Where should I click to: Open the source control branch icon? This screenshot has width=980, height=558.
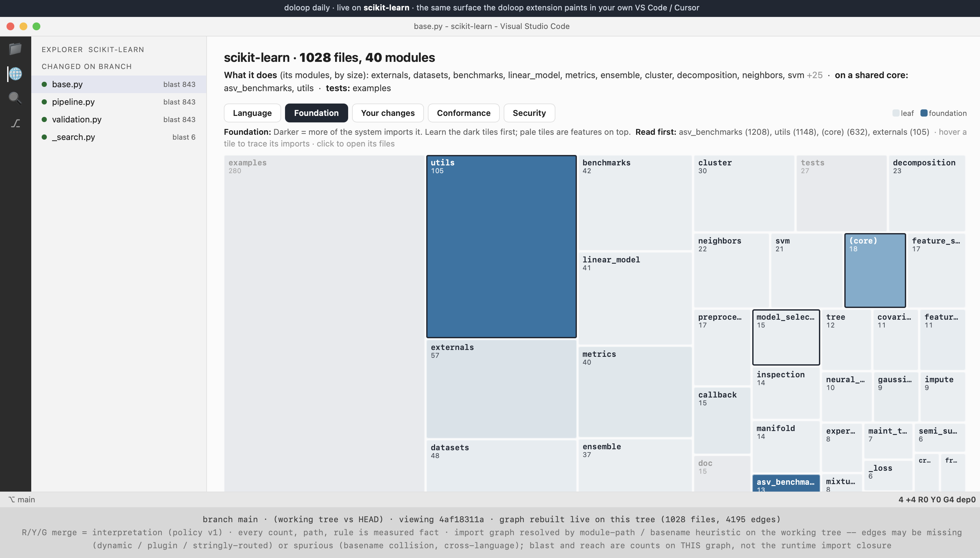[15, 123]
